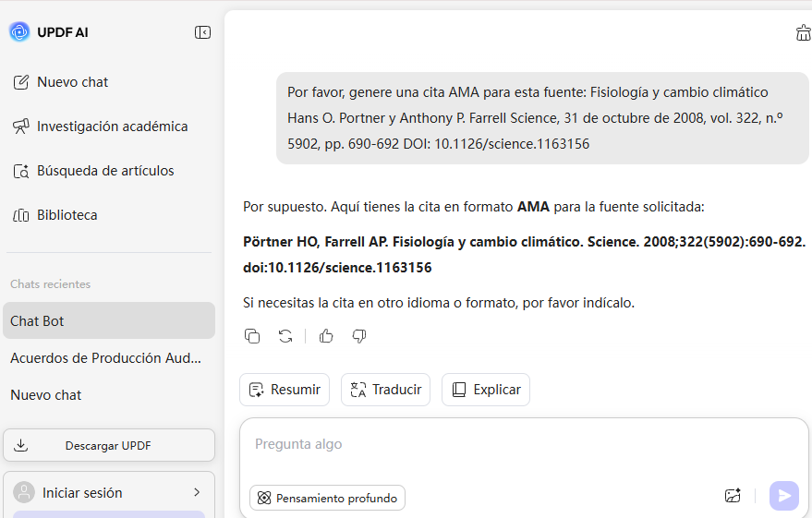
Task: Open the Acuerdos de Producción Aud... chat
Action: coord(105,358)
